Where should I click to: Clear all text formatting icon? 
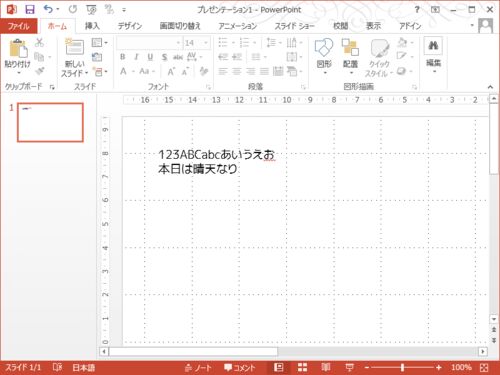203,71
